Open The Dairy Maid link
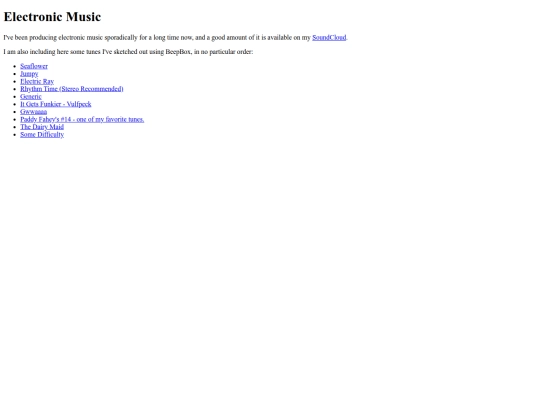The image size is (540, 405). 42,127
